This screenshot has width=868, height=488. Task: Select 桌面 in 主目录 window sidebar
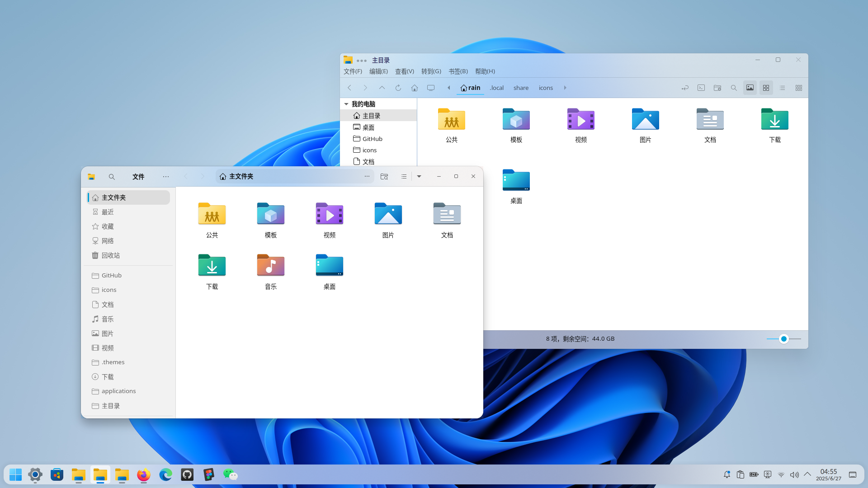pos(378,127)
